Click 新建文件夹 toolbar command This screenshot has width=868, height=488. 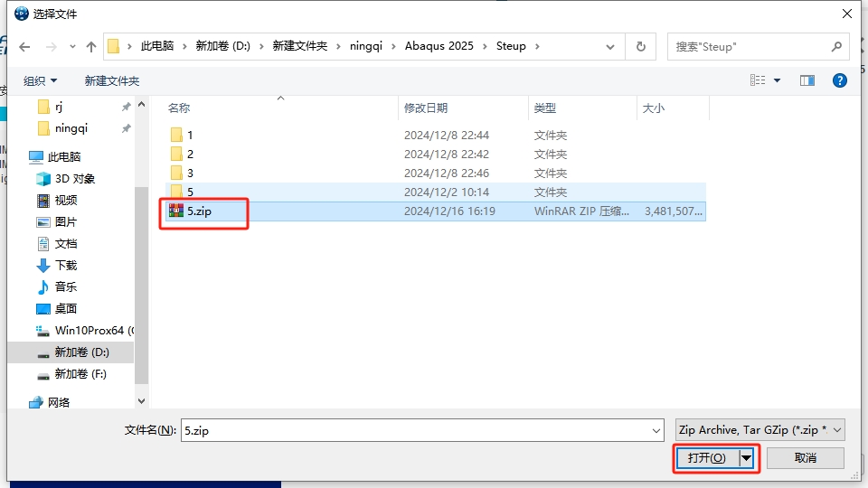[112, 80]
